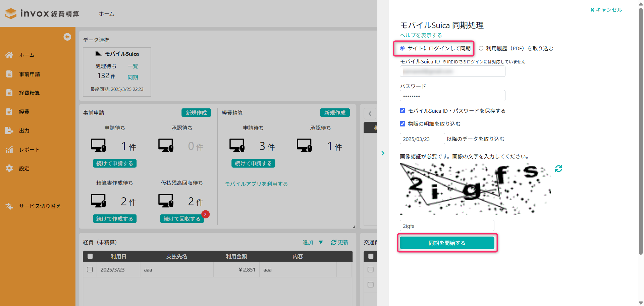Toggle 物販の明細を取り込む checkbox
The width and height of the screenshot is (644, 306).
(402, 123)
